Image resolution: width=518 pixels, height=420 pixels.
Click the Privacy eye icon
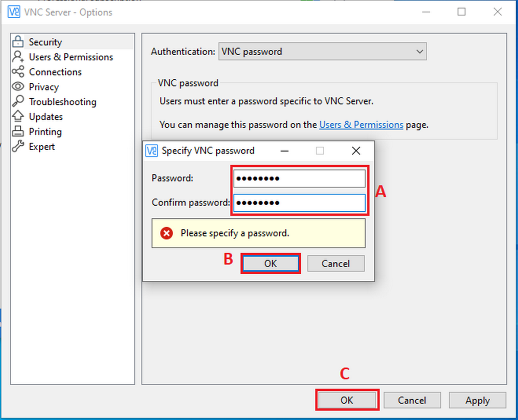pyautogui.click(x=18, y=87)
